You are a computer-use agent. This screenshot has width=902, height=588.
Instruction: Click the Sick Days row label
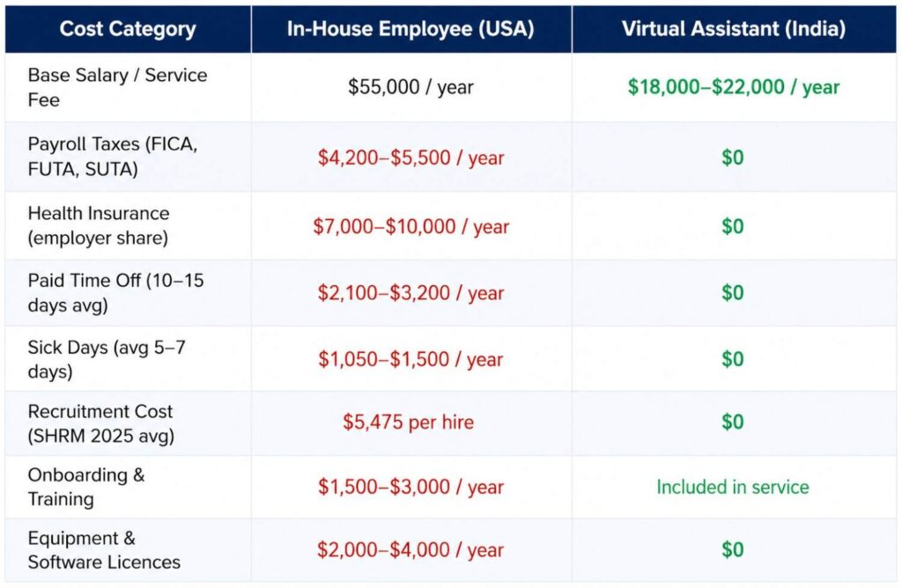[x=107, y=359]
